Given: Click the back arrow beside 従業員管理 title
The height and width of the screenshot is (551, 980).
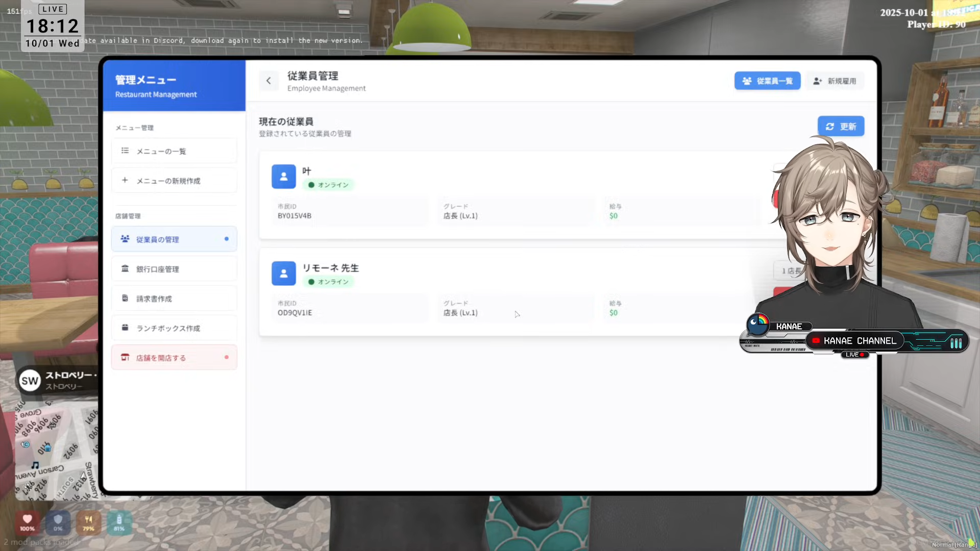Looking at the screenshot, I should [x=268, y=81].
